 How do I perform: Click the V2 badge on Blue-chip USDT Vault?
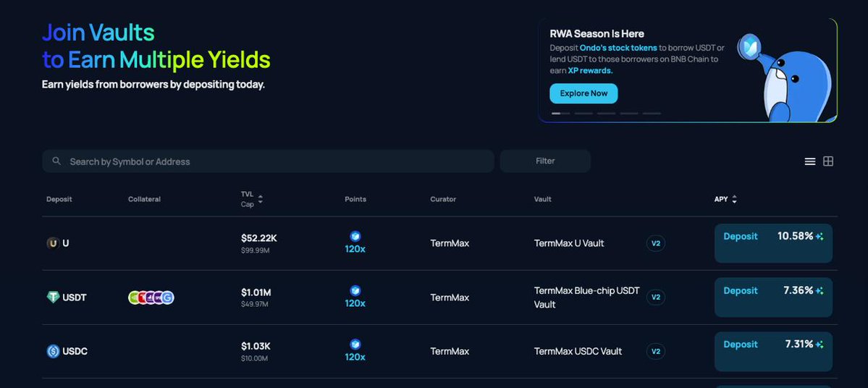(x=656, y=298)
